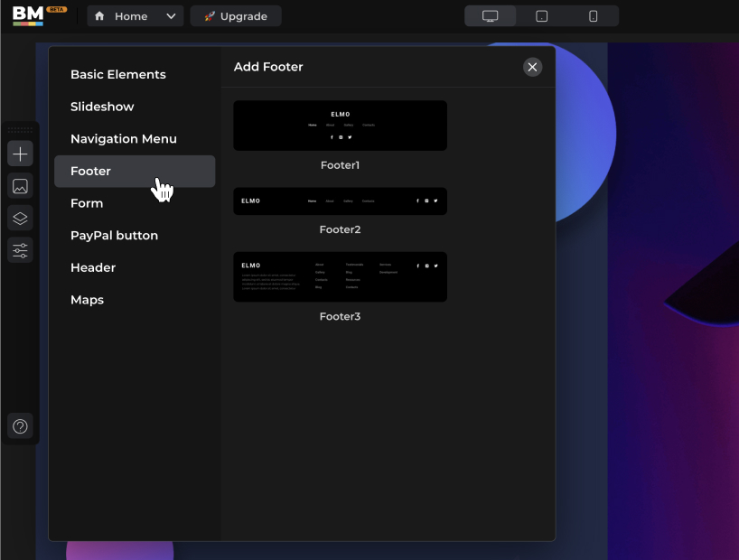Select the Footer1 template preview

pos(340,126)
